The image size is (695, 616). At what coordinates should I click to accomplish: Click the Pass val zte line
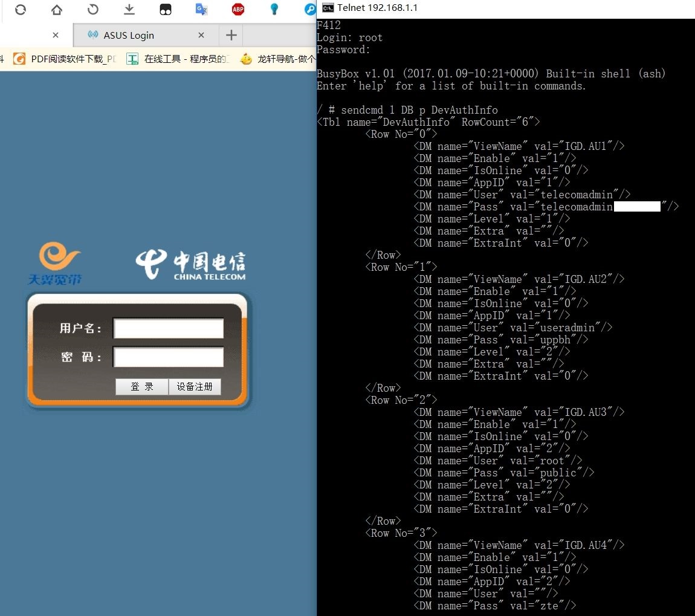pyautogui.click(x=494, y=606)
